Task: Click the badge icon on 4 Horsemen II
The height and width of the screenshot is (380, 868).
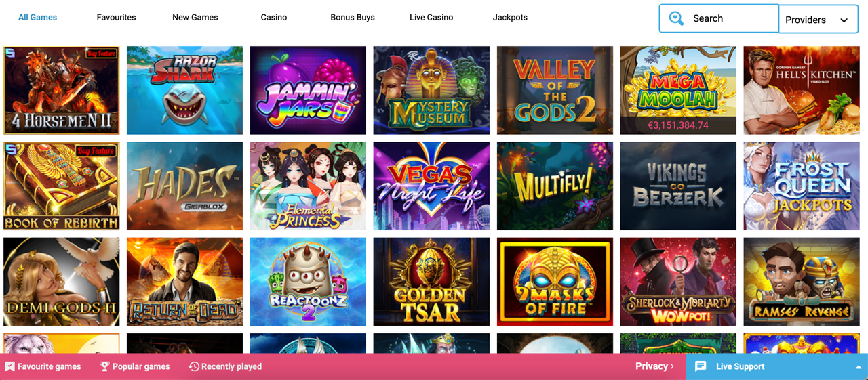Action: click(9, 51)
